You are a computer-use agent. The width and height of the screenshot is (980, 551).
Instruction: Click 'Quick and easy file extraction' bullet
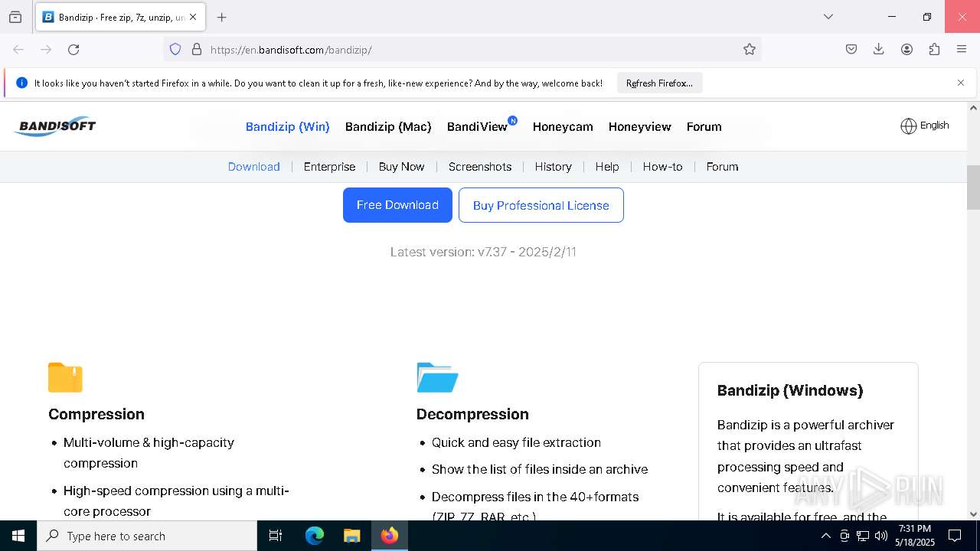coord(516,442)
